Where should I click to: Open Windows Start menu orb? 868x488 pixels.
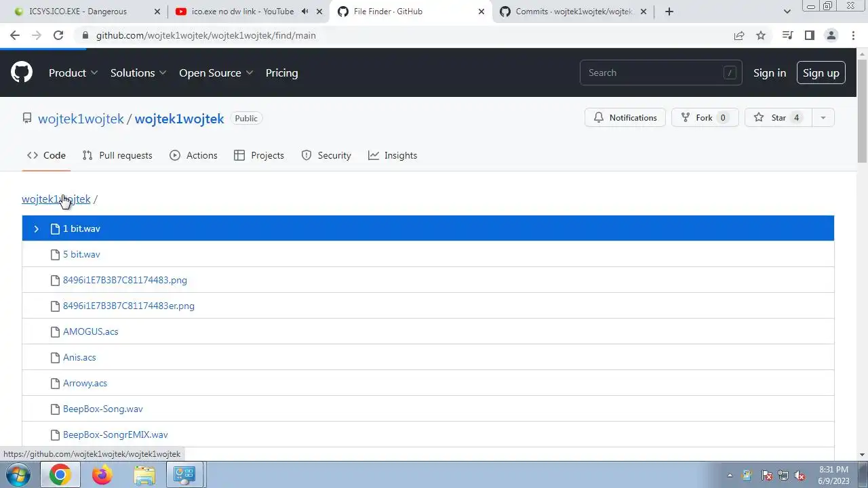tap(18, 474)
